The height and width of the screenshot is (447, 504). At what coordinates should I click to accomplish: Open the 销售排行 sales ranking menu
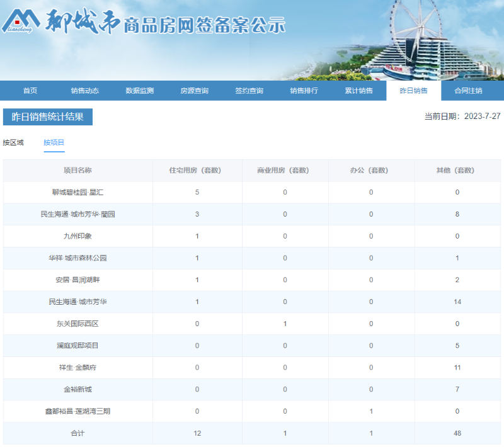tap(304, 90)
